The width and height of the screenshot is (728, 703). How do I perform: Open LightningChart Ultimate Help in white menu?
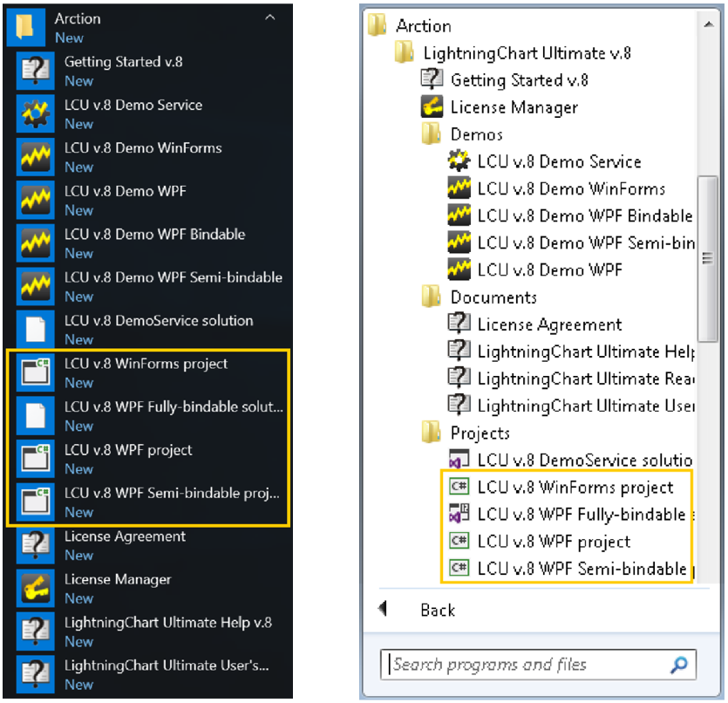(x=571, y=351)
